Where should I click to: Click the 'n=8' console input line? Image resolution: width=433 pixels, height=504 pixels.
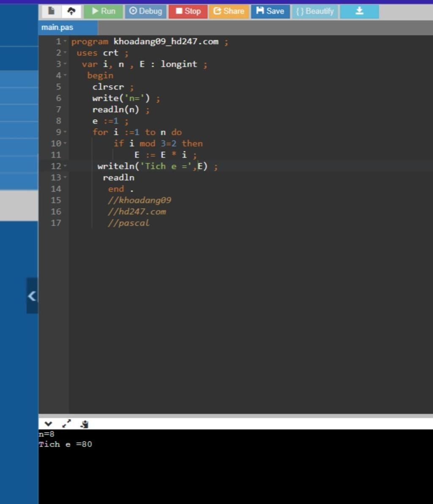point(47,434)
